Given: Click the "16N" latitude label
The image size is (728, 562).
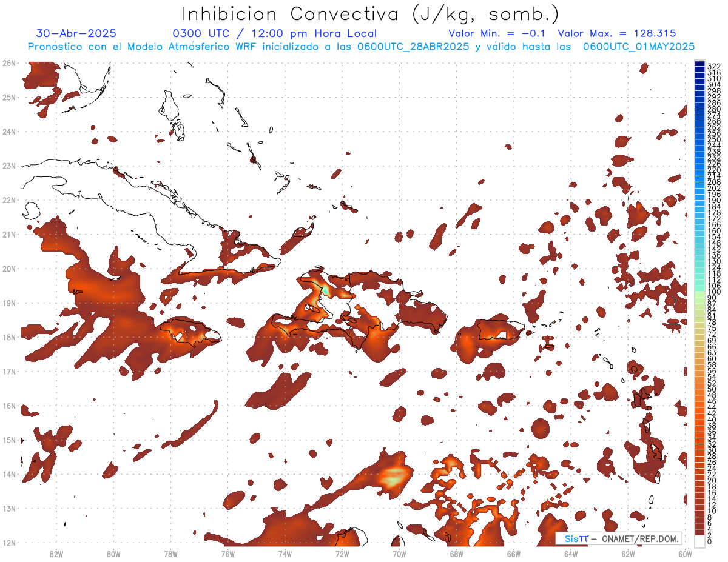Looking at the screenshot, I should click(x=8, y=406).
